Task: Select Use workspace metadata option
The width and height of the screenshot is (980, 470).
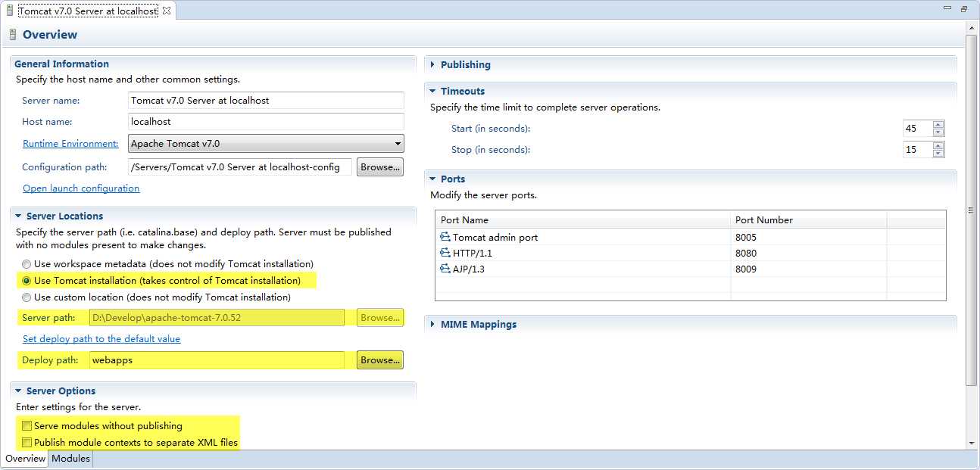Action: (x=27, y=264)
